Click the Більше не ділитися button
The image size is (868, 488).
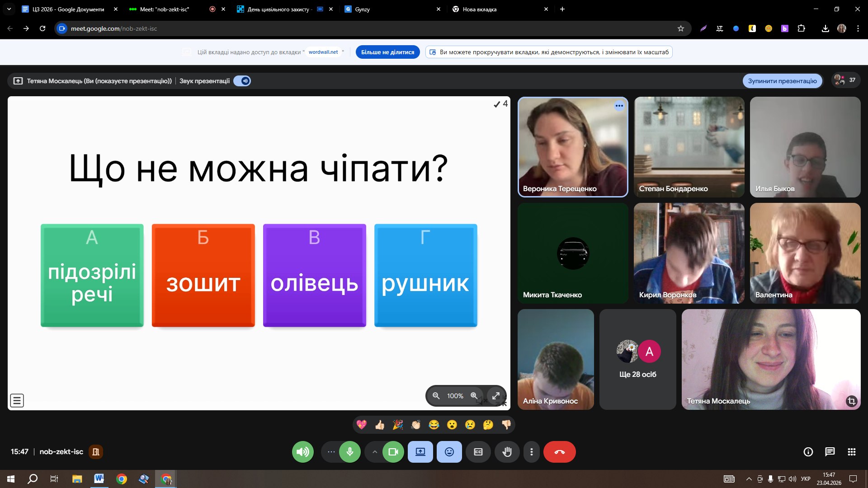click(387, 52)
